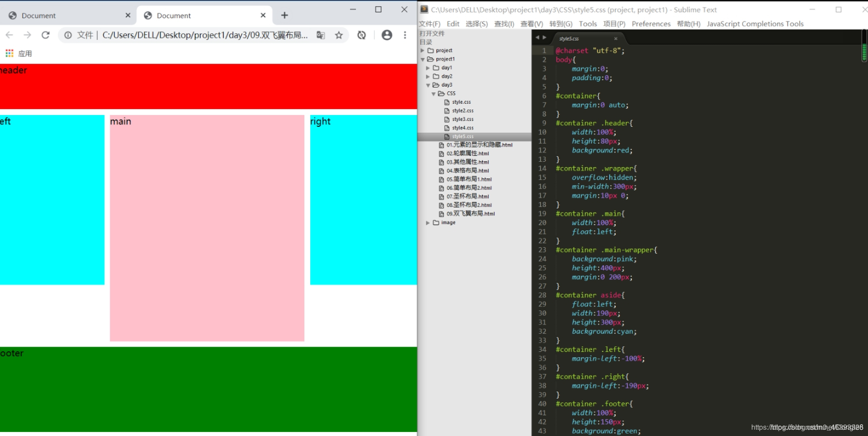The height and width of the screenshot is (436, 868).
Task: Reload the page in Chrome
Action: (45, 35)
